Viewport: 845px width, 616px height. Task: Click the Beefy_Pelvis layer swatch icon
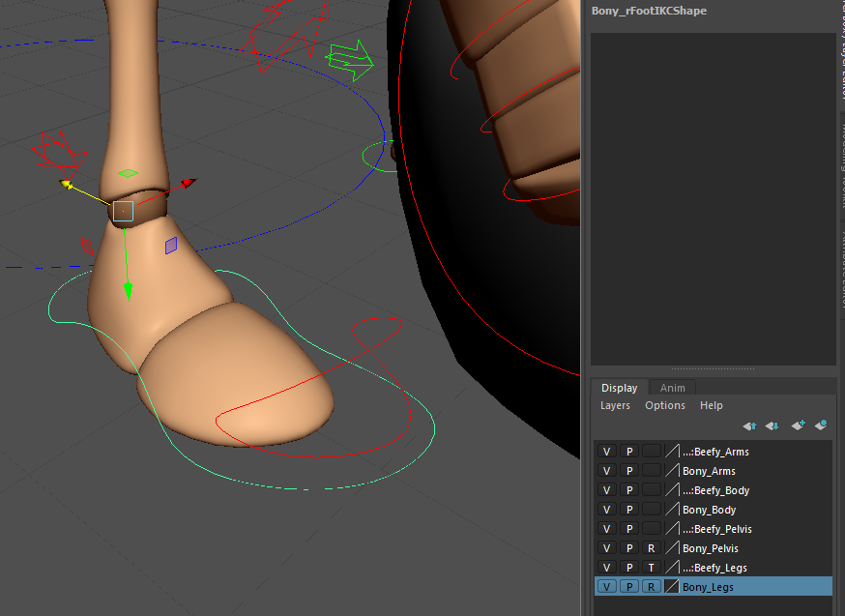point(670,529)
